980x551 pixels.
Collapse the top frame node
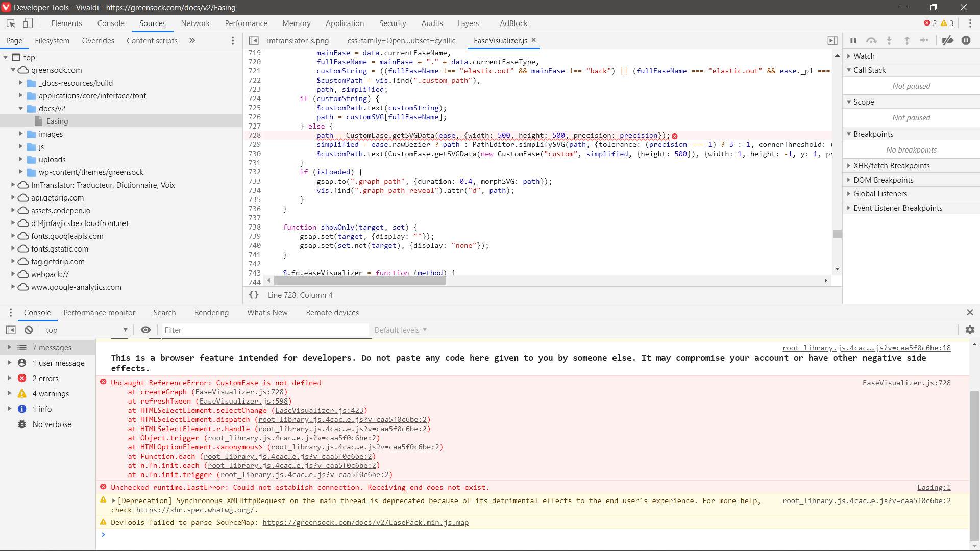click(x=6, y=57)
